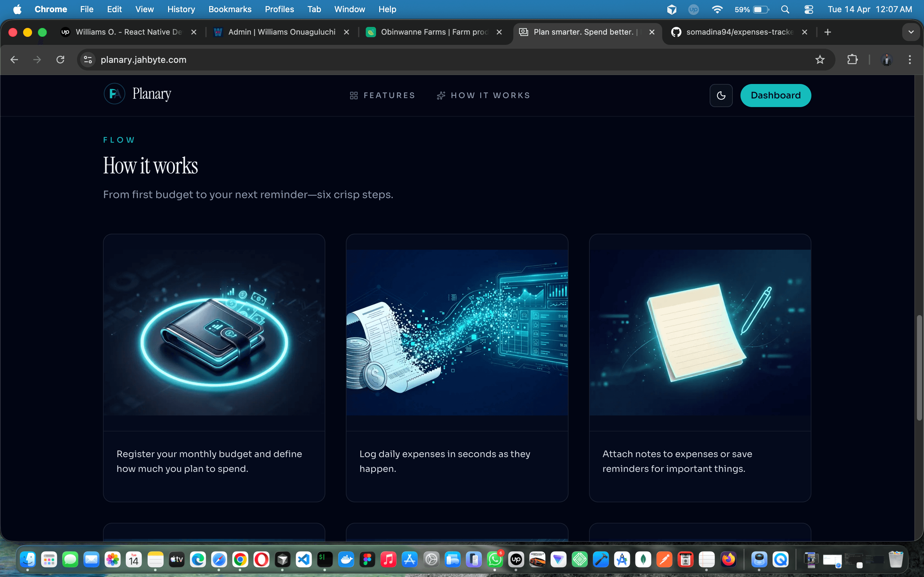Open the tab search chevron
This screenshot has width=924, height=577.
pos(911,32)
